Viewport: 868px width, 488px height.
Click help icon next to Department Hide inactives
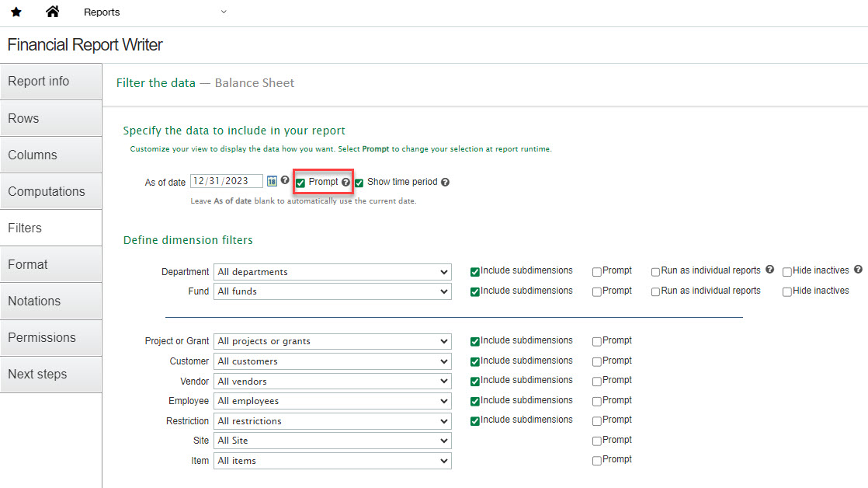pyautogui.click(x=858, y=270)
